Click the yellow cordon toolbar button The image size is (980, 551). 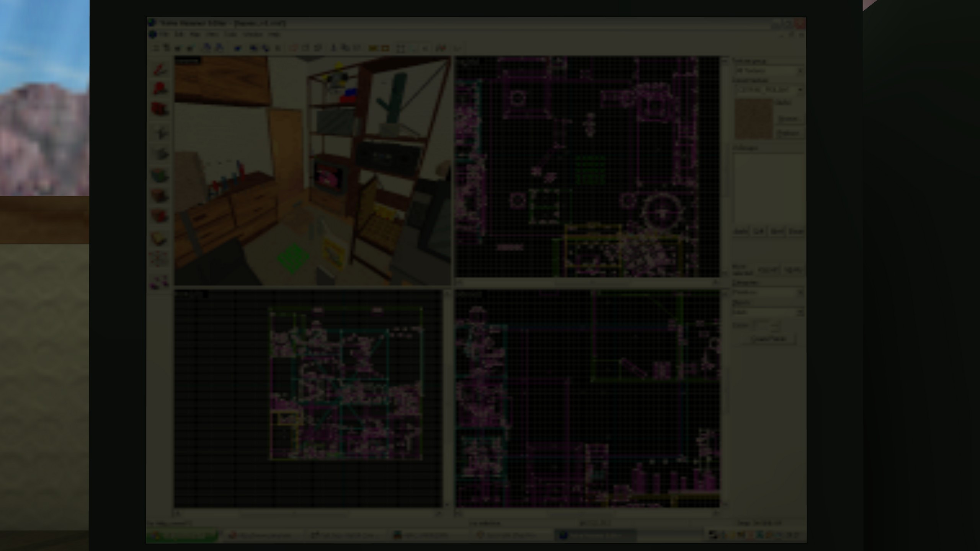[x=372, y=48]
